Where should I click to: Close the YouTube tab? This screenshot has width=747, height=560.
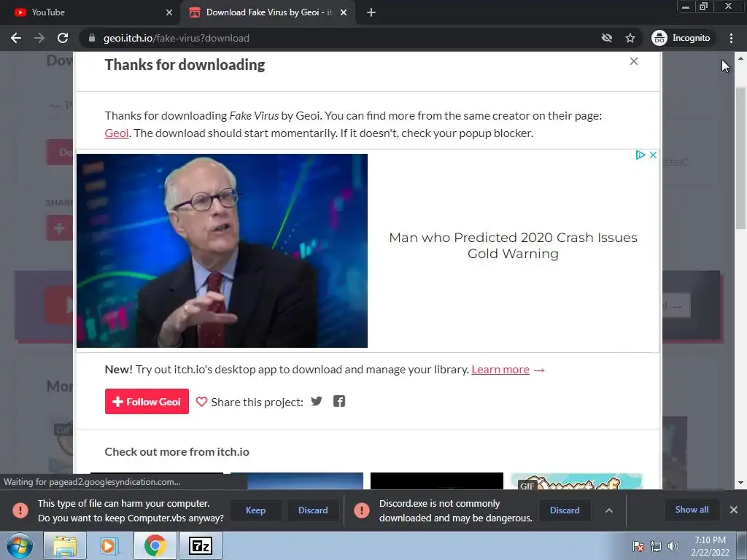(169, 12)
